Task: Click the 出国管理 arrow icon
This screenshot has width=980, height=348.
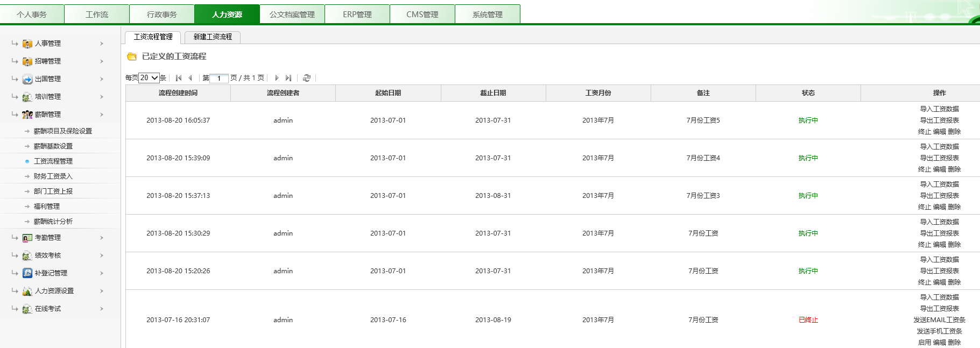Action: coord(27,79)
